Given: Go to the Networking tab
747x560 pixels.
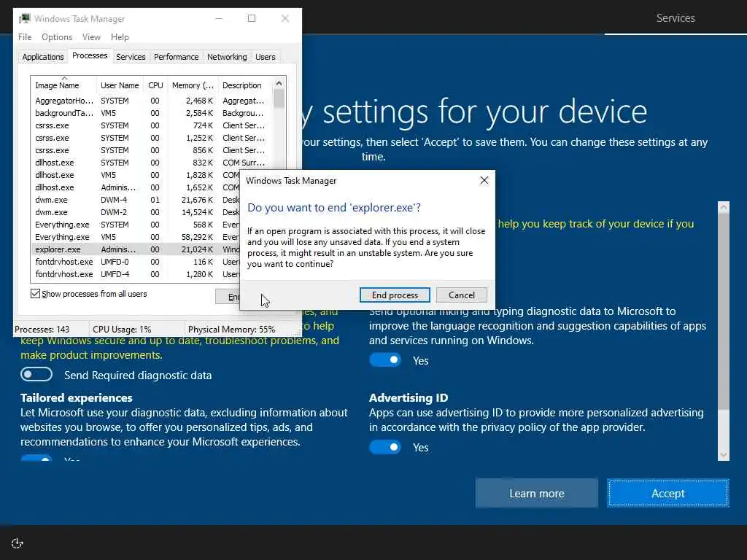Looking at the screenshot, I should [x=227, y=57].
